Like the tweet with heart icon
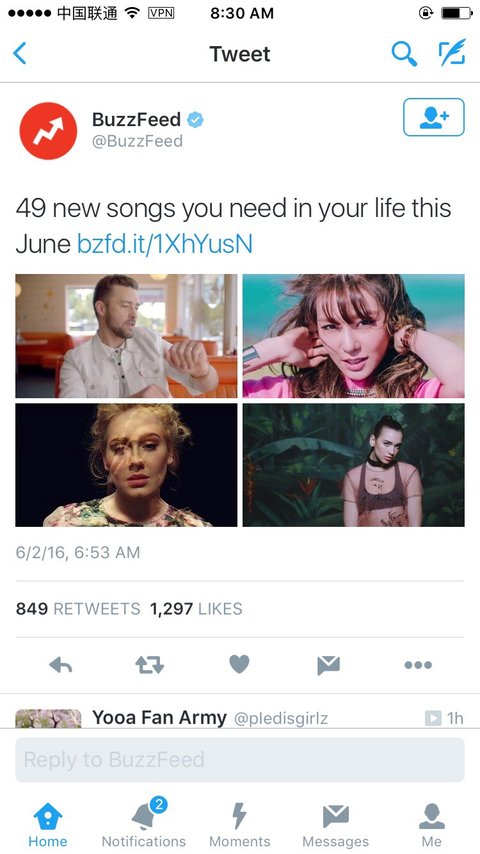Image resolution: width=480 pixels, height=854 pixels. pyautogui.click(x=239, y=664)
